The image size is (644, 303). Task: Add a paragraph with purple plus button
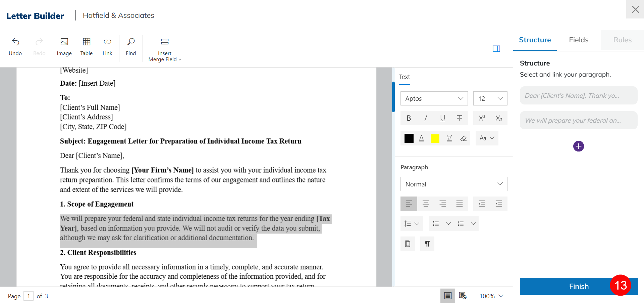[579, 146]
